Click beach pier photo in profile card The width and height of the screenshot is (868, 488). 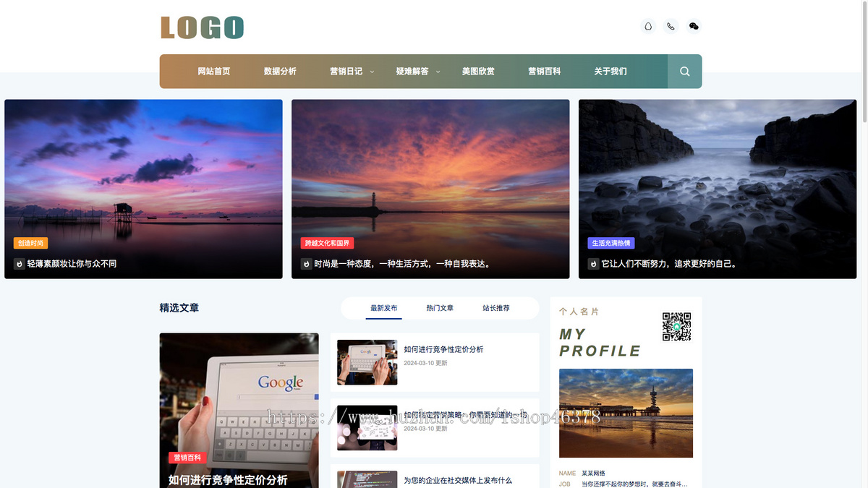click(x=626, y=413)
